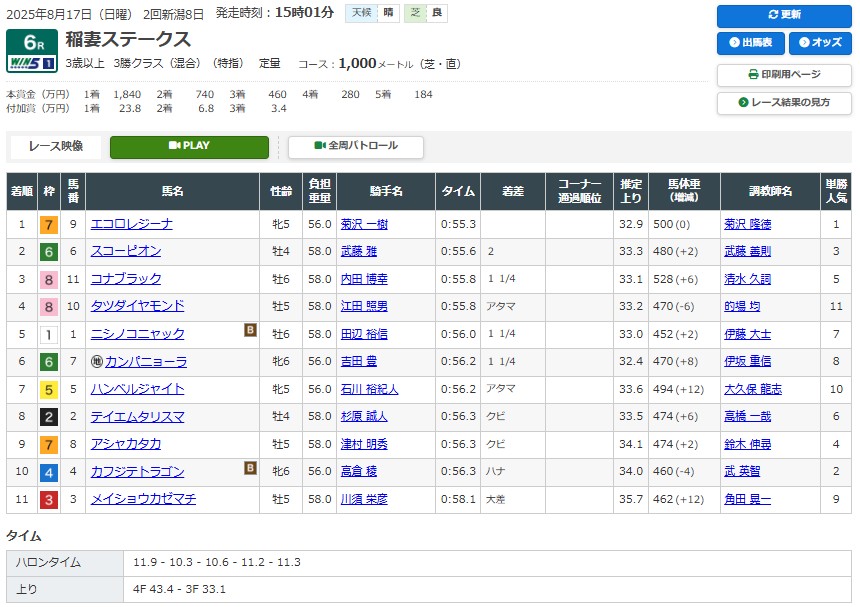Image resolution: width=860 pixels, height=607 pixels.
Task: Open レース結果の見方 help guide
Action: point(783,103)
